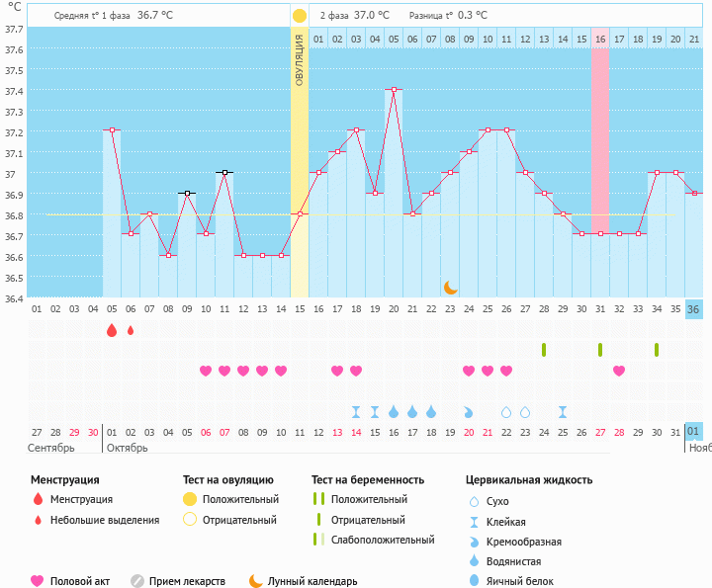The width and height of the screenshot is (712, 588).
Task: Select the heart icon on October 28
Action: [619, 371]
